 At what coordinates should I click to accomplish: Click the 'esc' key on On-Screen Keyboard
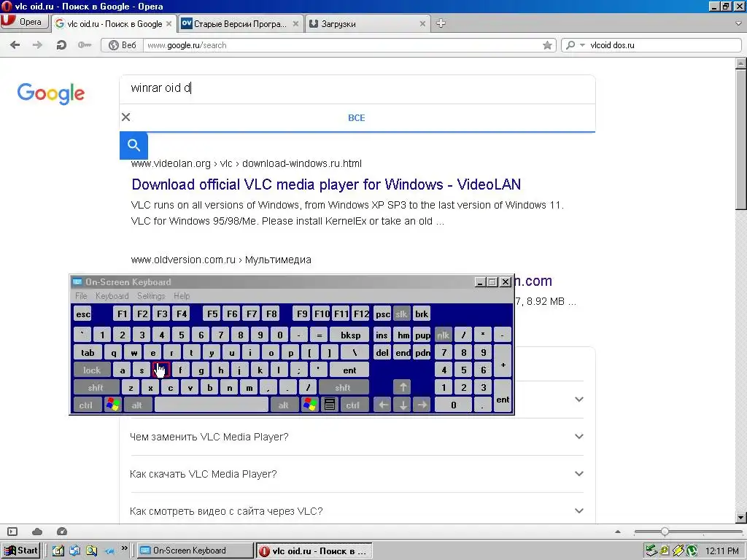[83, 314]
